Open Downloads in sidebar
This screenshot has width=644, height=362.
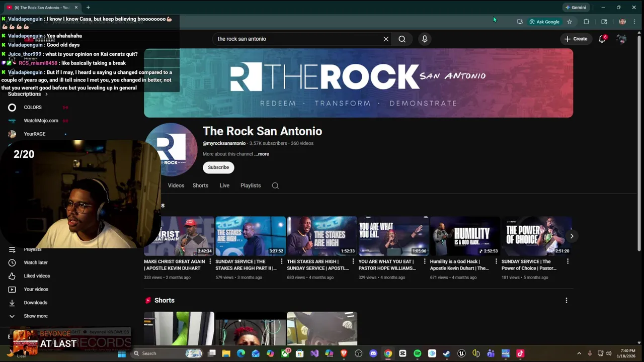(35, 303)
